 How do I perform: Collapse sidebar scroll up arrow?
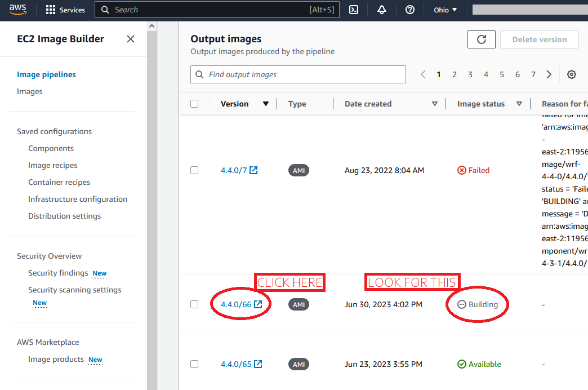tap(152, 26)
